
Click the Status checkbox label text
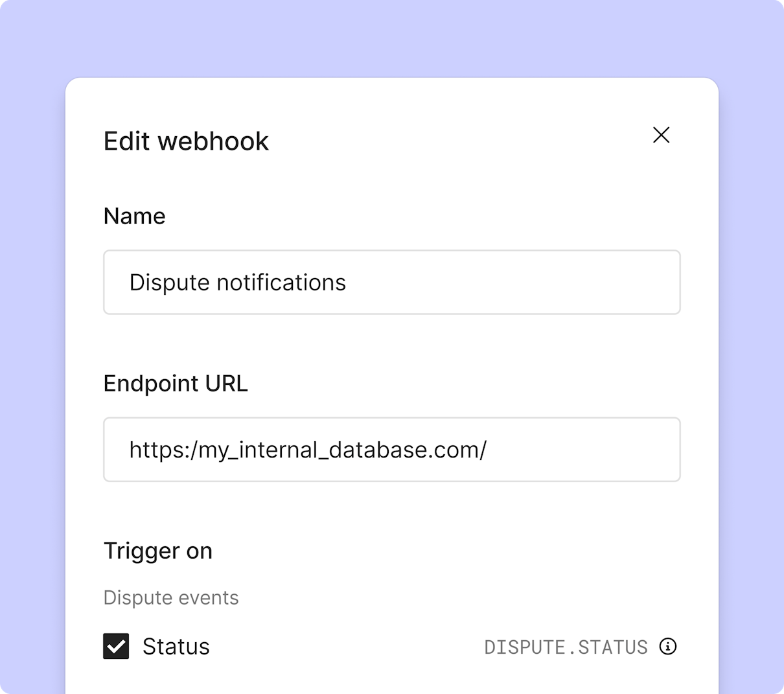coord(176,647)
